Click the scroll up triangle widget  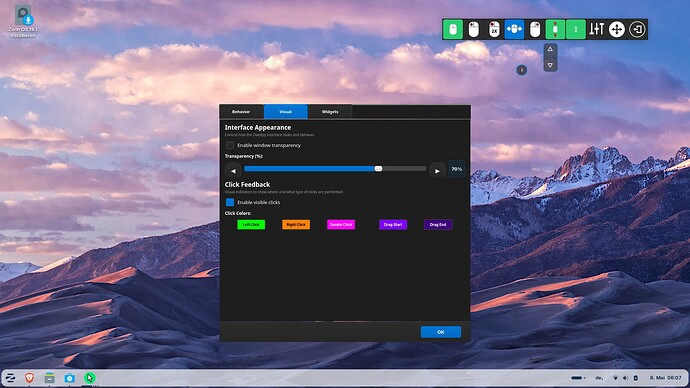coord(550,49)
